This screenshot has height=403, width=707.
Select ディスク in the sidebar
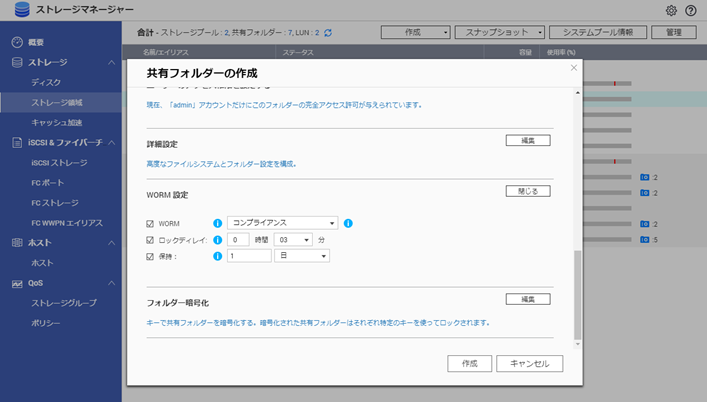pos(45,82)
